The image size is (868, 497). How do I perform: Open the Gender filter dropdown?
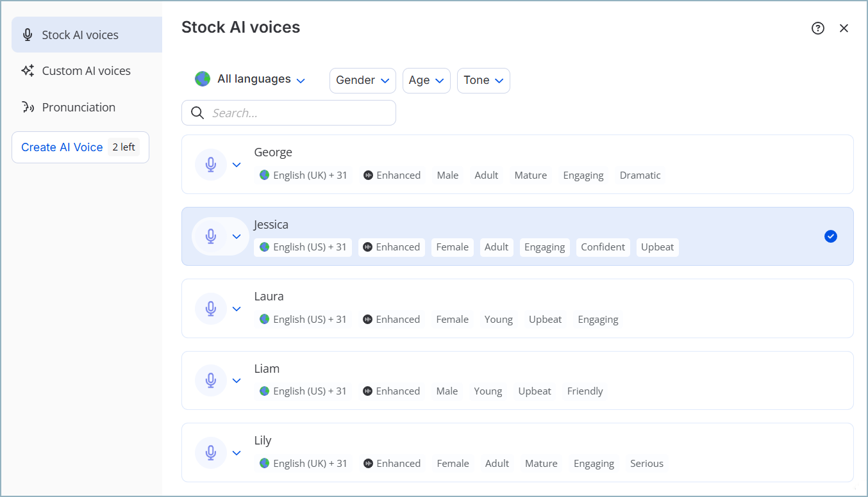click(362, 80)
